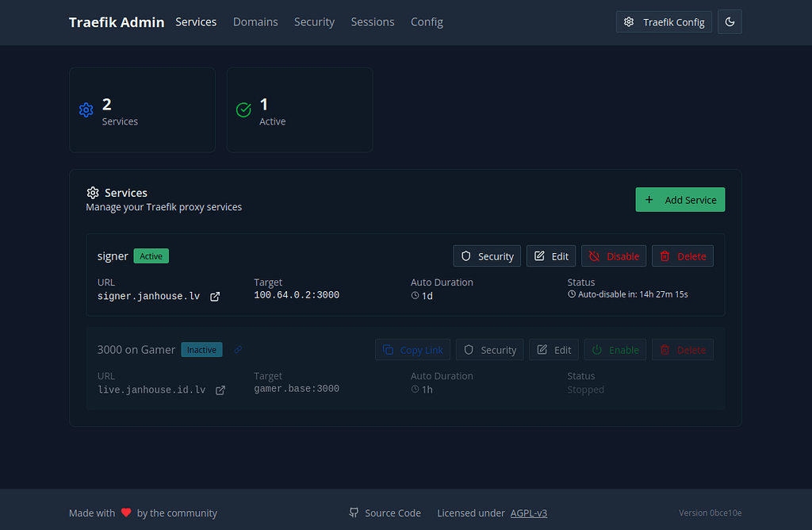The width and height of the screenshot is (812, 530).
Task: Disable the signer service
Action: (614, 256)
